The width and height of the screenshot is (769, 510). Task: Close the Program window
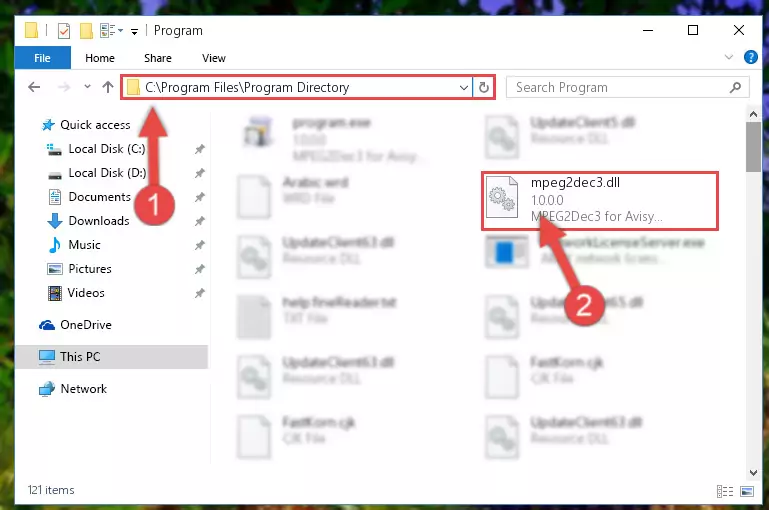tap(739, 30)
